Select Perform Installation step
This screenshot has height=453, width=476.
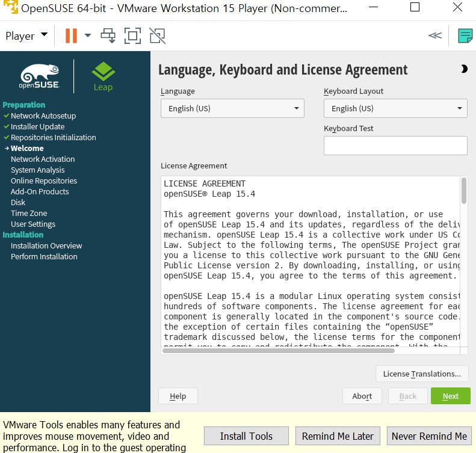tap(44, 257)
